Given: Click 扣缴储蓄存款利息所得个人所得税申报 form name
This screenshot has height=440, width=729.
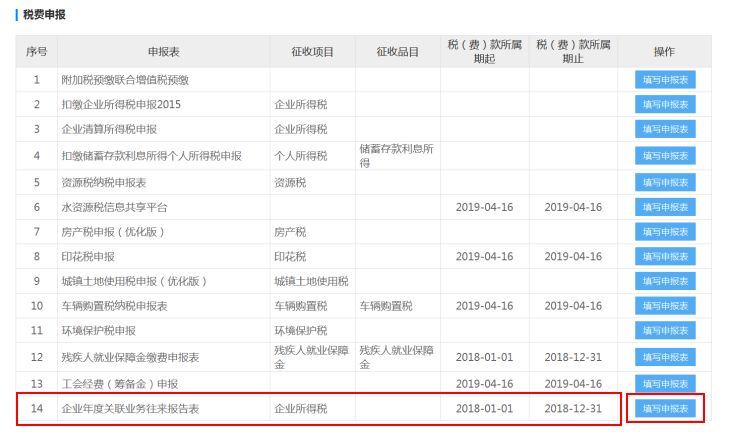Looking at the screenshot, I should pyautogui.click(x=152, y=156).
